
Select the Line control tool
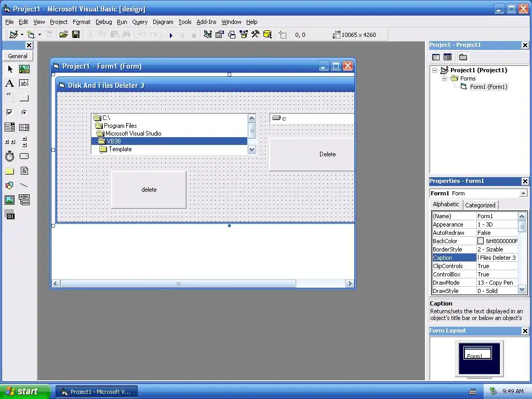tap(24, 185)
